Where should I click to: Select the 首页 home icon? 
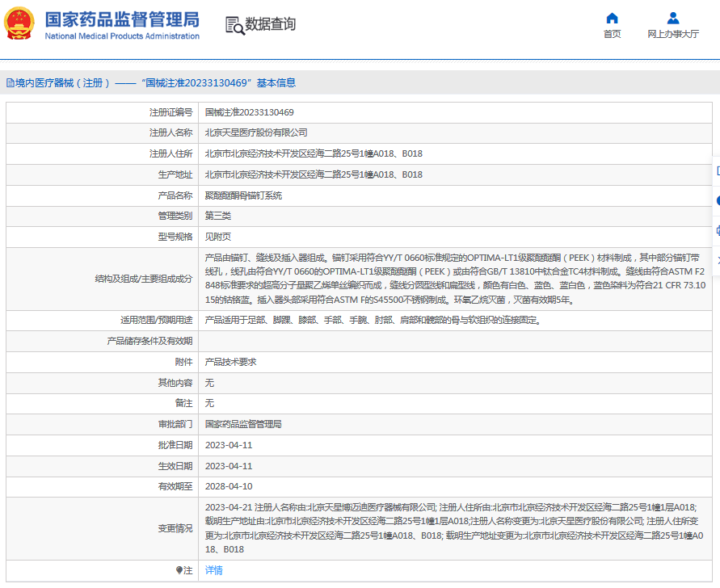pos(612,18)
